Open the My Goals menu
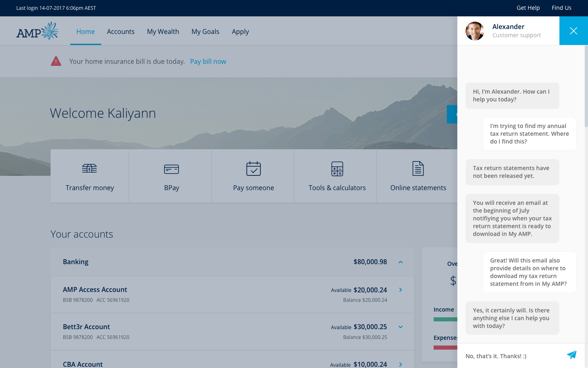This screenshot has width=588, height=368. tap(205, 31)
